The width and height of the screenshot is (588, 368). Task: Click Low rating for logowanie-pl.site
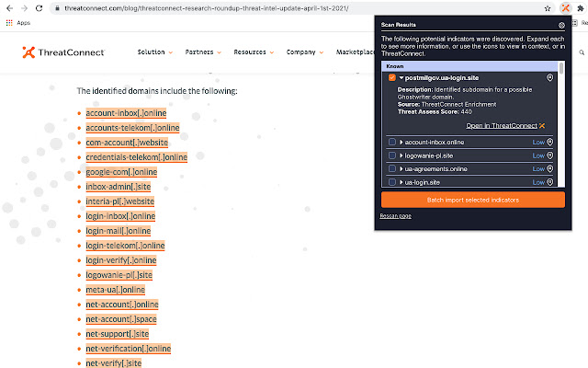(538, 155)
